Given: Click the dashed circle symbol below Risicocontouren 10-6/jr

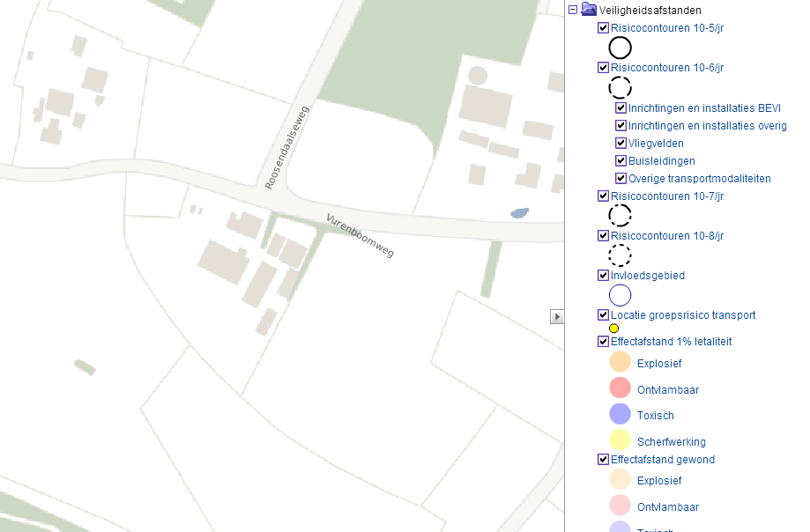Looking at the screenshot, I should click(x=620, y=87).
